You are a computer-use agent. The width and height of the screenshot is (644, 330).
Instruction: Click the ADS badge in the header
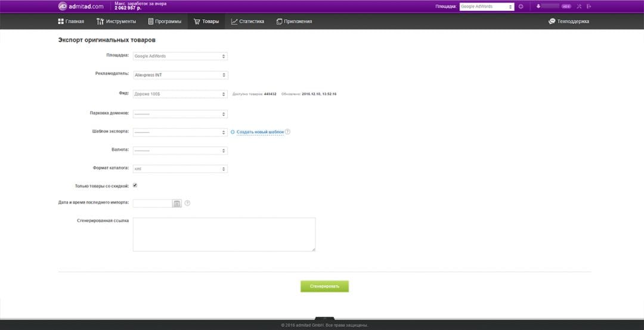tap(566, 6)
